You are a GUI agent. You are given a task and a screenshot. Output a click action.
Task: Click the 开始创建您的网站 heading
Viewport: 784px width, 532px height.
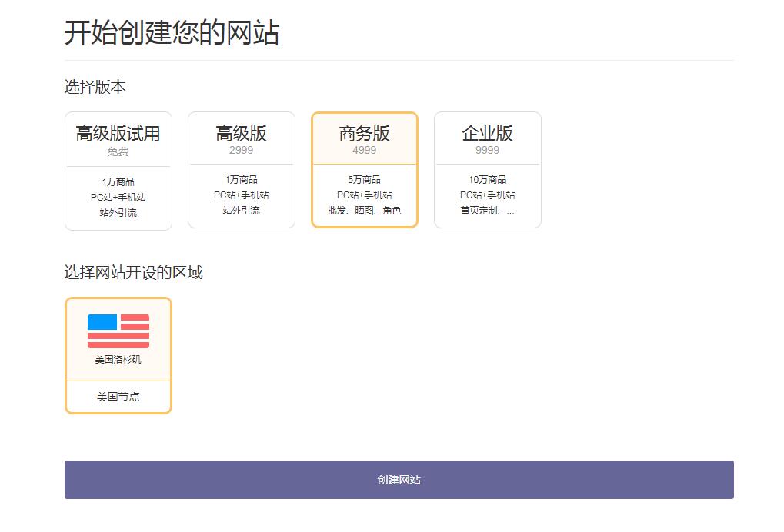pos(172,33)
